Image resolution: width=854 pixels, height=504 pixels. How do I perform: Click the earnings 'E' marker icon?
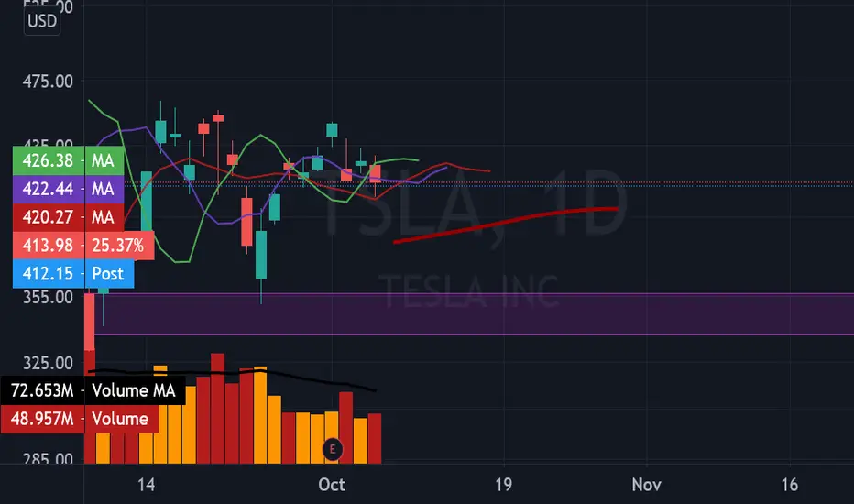(x=333, y=450)
